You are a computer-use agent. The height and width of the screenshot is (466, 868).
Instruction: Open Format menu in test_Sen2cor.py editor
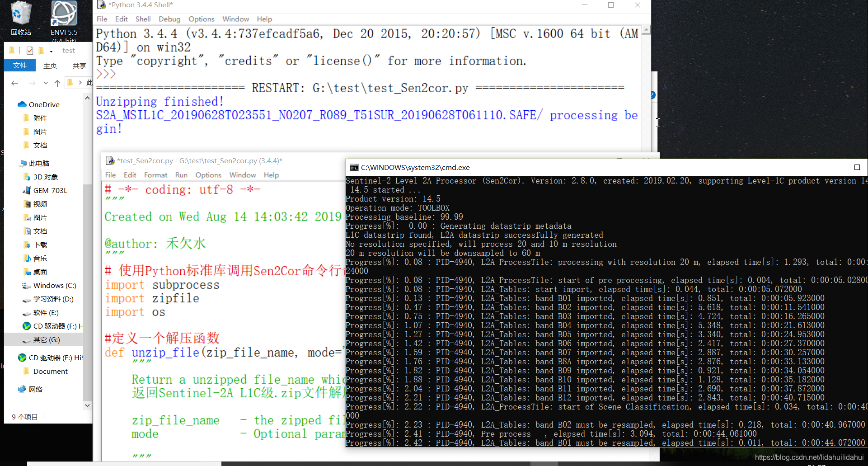tap(155, 175)
